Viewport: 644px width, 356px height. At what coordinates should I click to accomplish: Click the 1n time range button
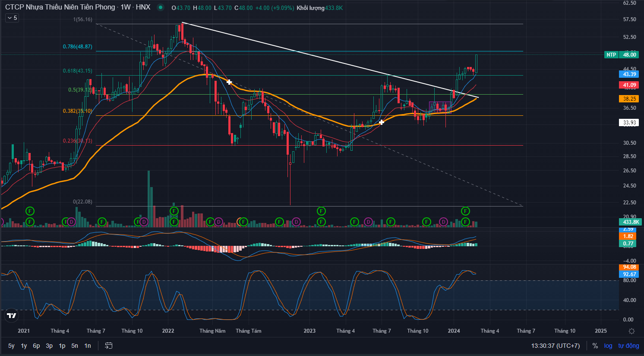(88, 346)
